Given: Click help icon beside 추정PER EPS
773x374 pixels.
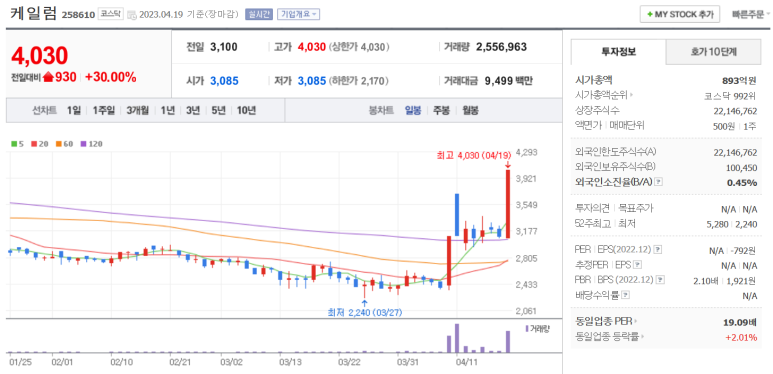Looking at the screenshot, I should click(x=638, y=265).
